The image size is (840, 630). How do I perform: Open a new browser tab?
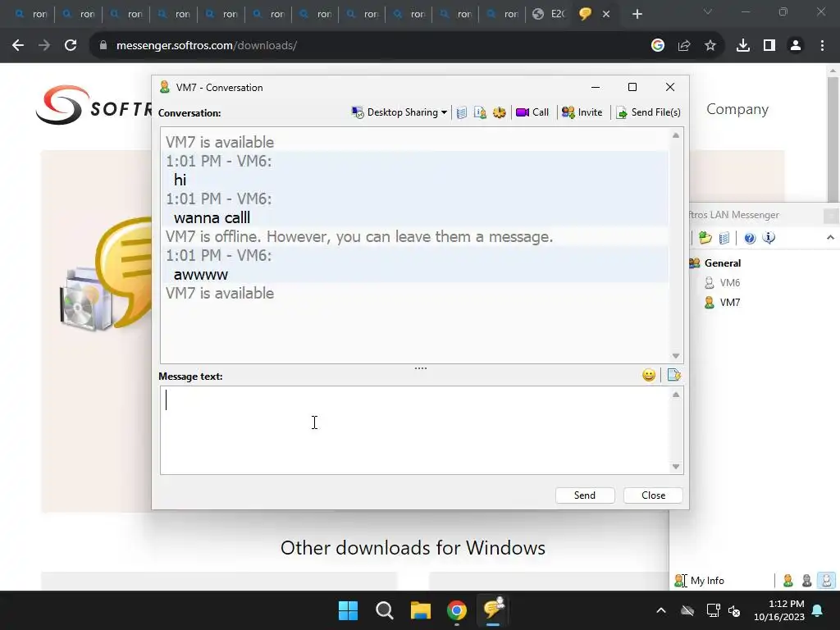point(637,15)
